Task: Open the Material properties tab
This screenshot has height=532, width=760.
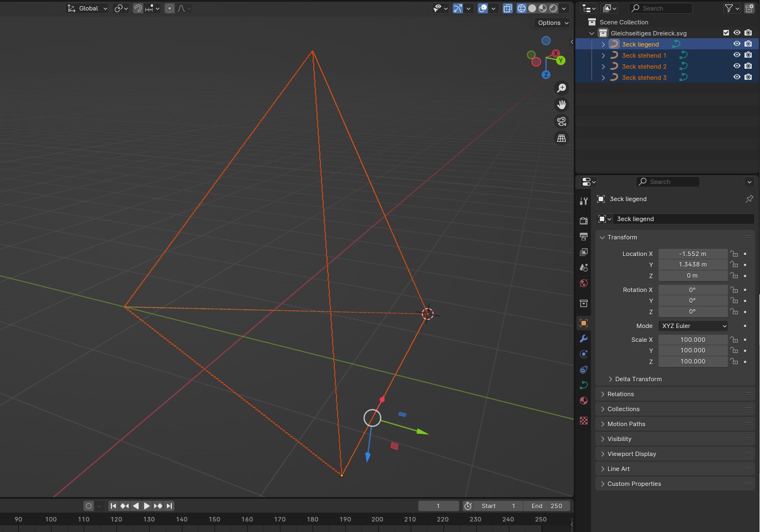Action: 583,401
